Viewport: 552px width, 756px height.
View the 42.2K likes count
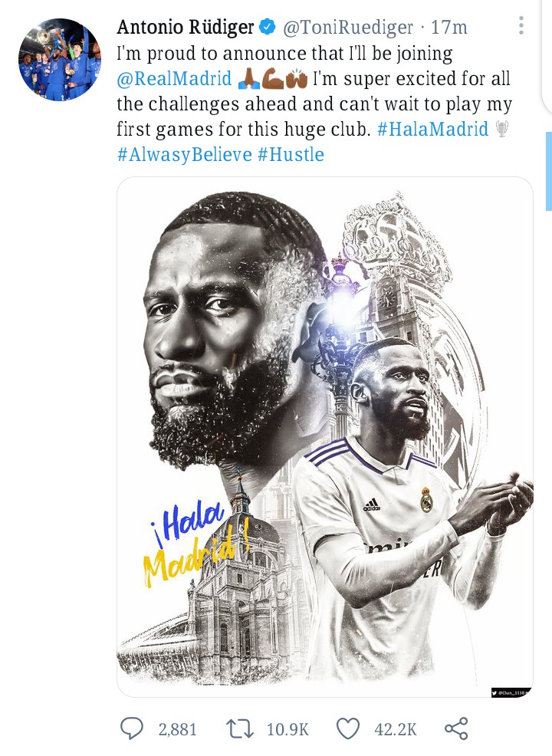click(x=396, y=729)
